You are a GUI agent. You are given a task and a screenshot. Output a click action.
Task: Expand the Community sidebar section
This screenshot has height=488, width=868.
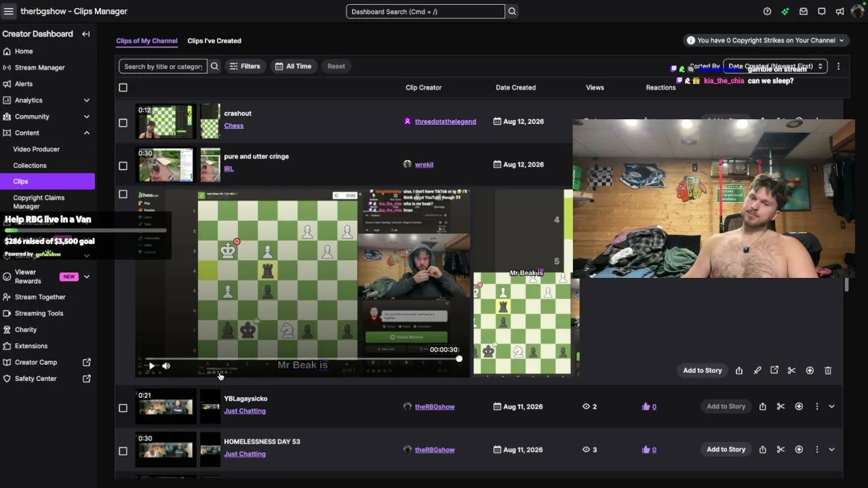[x=86, y=117]
